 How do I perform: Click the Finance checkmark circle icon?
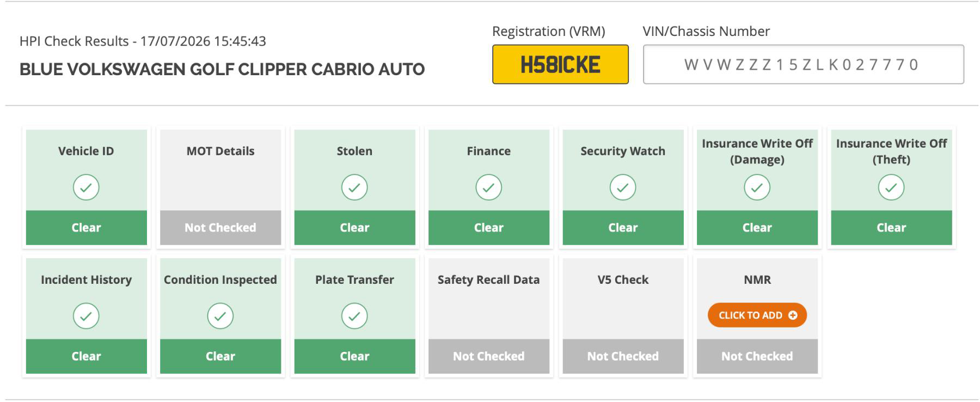tap(489, 187)
